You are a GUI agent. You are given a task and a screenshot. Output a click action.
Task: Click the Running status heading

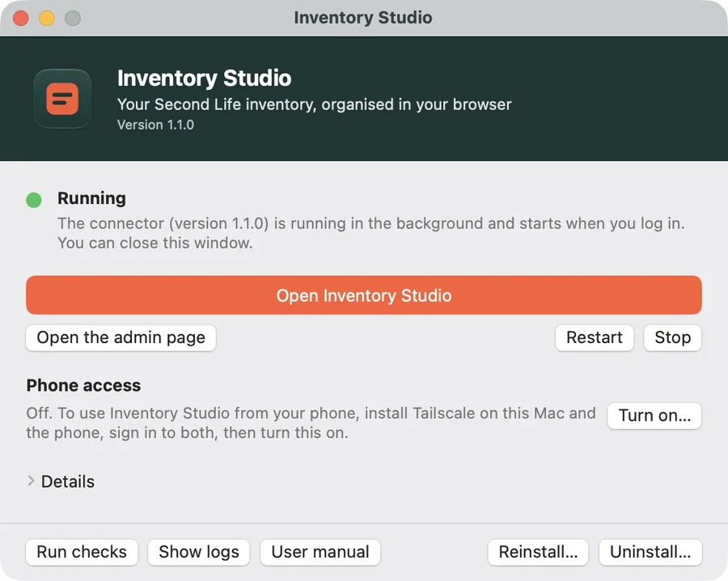tap(91, 198)
